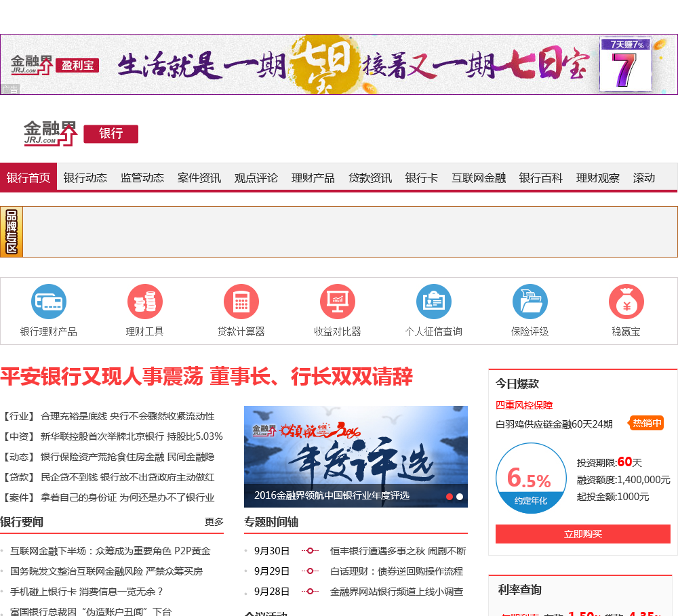Image resolution: width=678 pixels, height=616 pixels.
Task: Open the 收益对比器 monitor icon
Action: [338, 302]
